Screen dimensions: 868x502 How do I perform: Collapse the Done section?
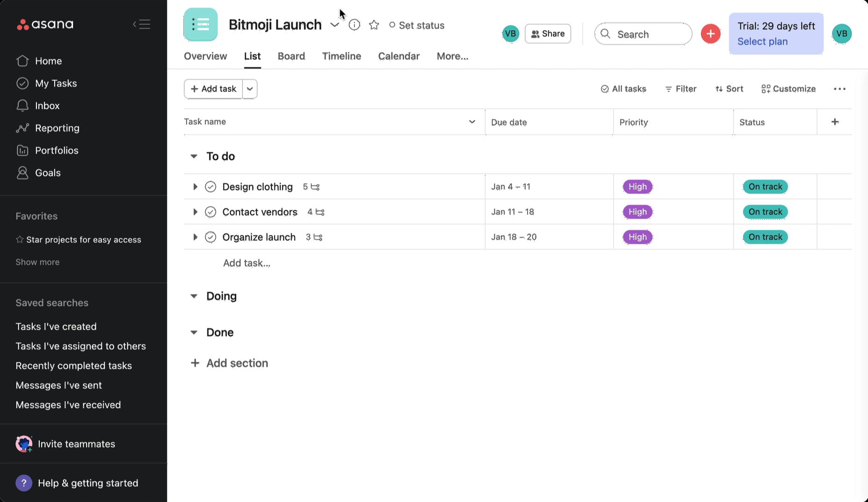pos(194,332)
